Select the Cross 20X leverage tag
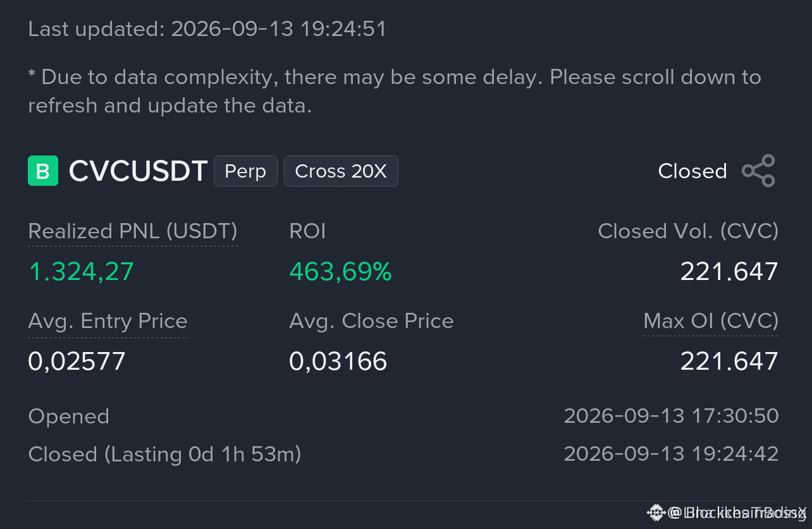This screenshot has width=812, height=529. [x=341, y=171]
